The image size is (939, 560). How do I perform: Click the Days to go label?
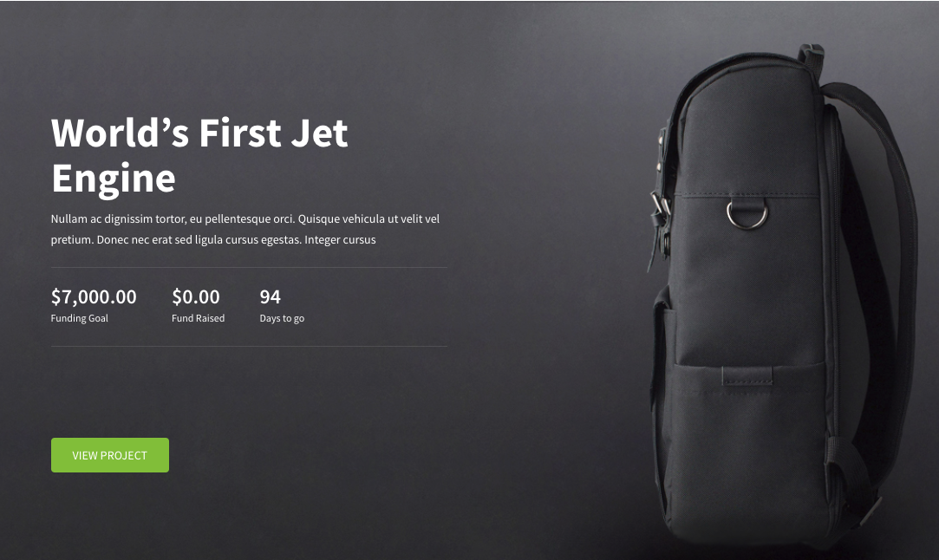tap(282, 318)
